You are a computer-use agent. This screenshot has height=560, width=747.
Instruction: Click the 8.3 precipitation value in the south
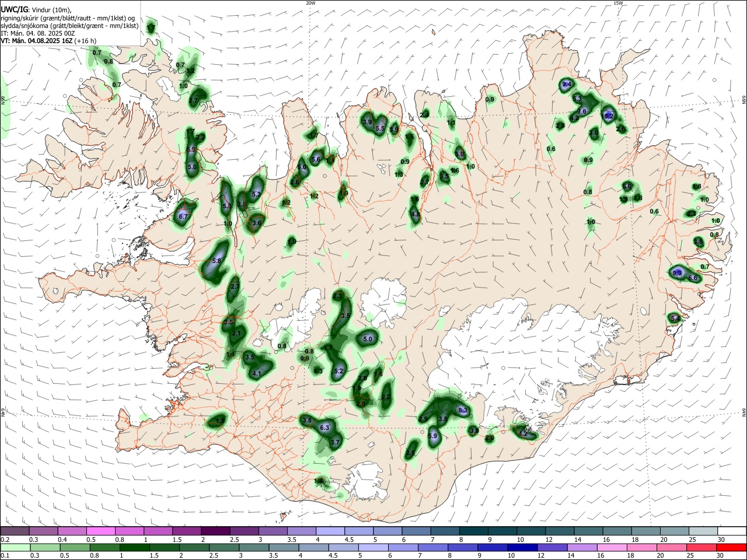[x=463, y=411]
